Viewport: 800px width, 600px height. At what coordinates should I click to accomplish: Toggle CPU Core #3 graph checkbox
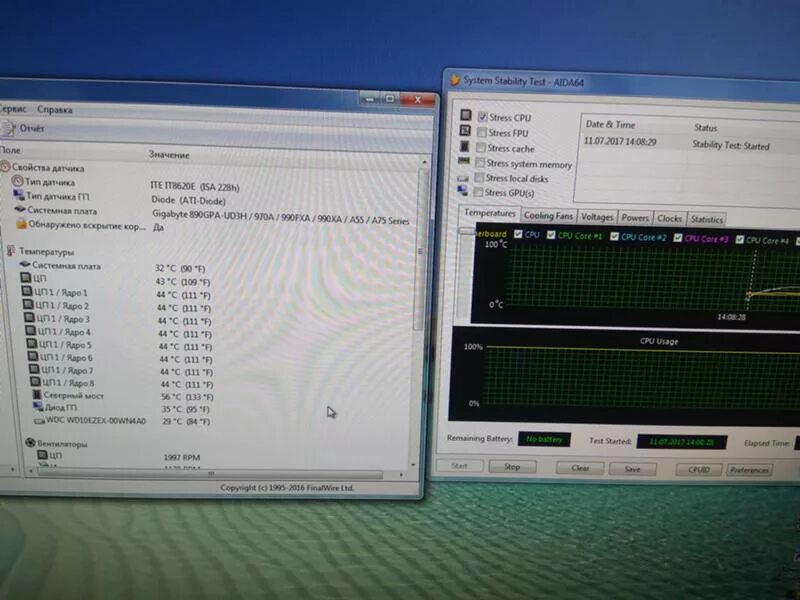point(678,238)
